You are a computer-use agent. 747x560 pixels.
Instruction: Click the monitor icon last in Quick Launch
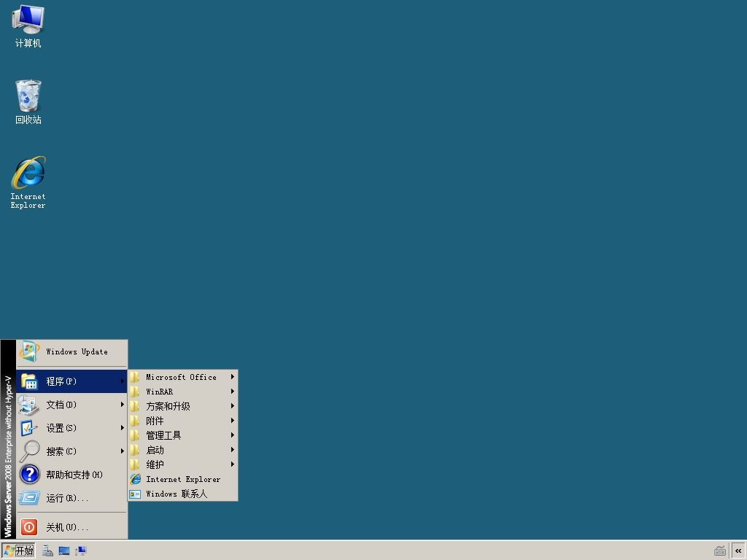click(81, 551)
